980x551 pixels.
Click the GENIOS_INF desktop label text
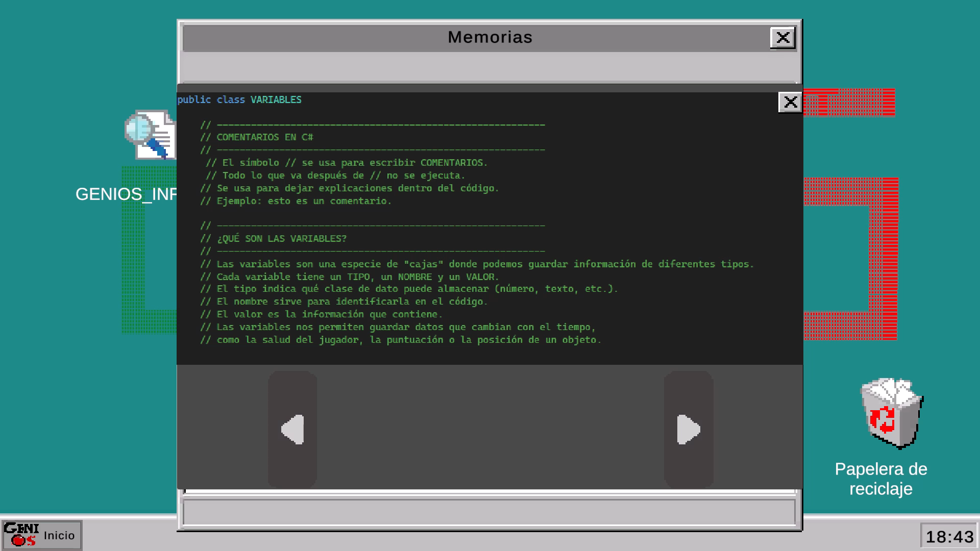126,194
